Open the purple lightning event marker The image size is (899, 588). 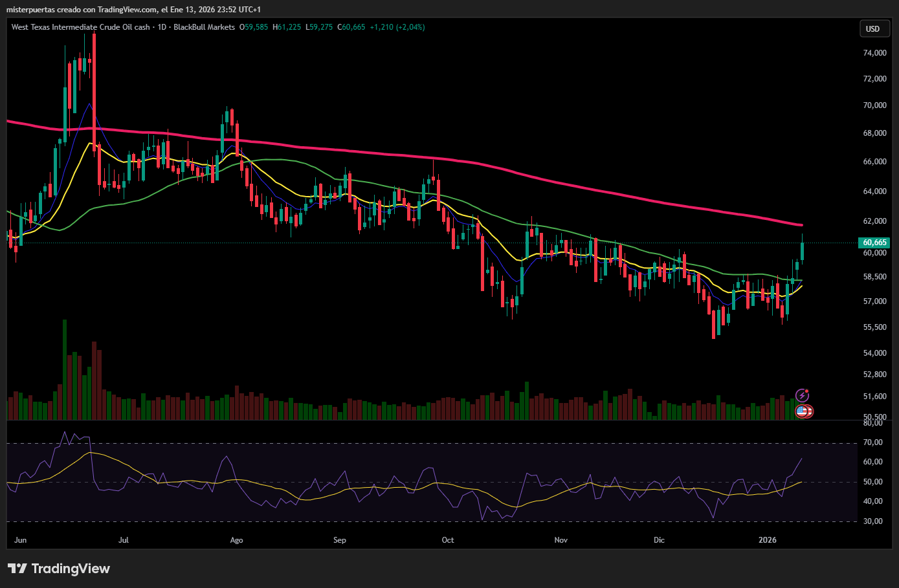point(803,395)
